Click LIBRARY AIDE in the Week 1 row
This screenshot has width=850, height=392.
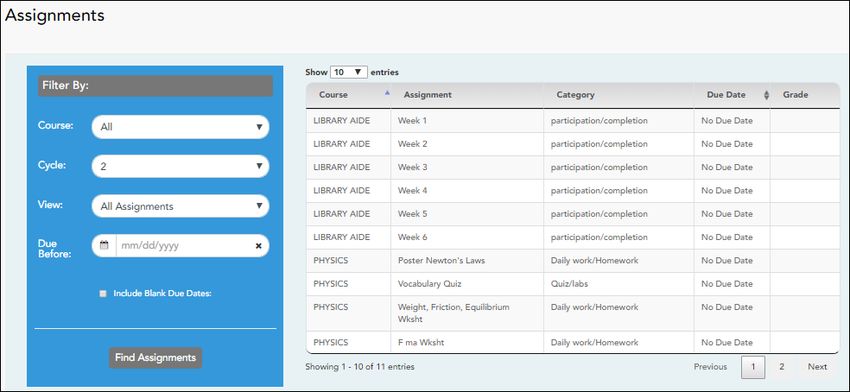[342, 121]
